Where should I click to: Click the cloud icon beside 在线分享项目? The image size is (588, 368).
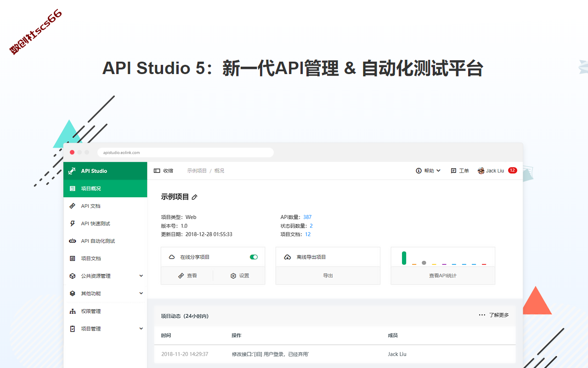(x=172, y=257)
